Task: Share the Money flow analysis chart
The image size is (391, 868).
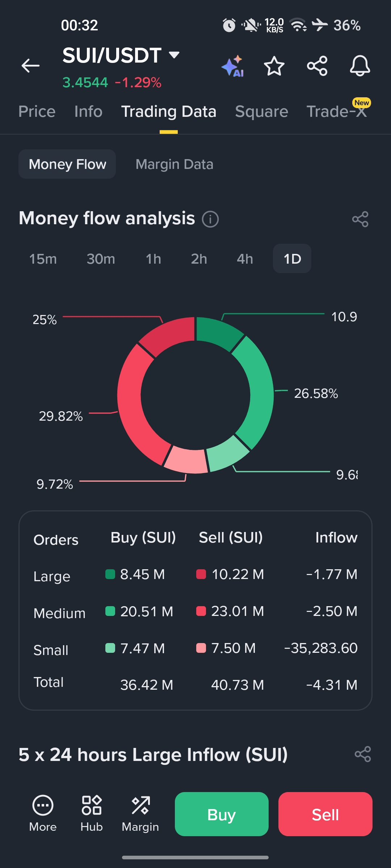Action: (360, 219)
